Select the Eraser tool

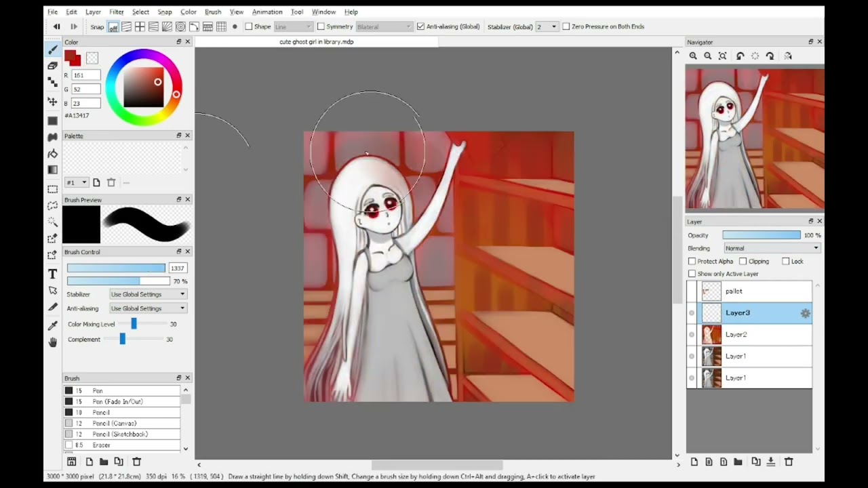52,66
